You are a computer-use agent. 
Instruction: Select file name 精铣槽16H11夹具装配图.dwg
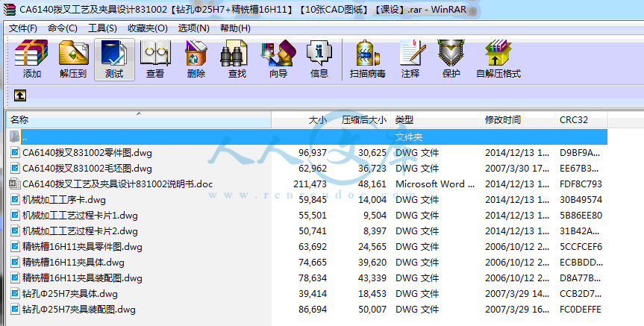tap(82, 278)
